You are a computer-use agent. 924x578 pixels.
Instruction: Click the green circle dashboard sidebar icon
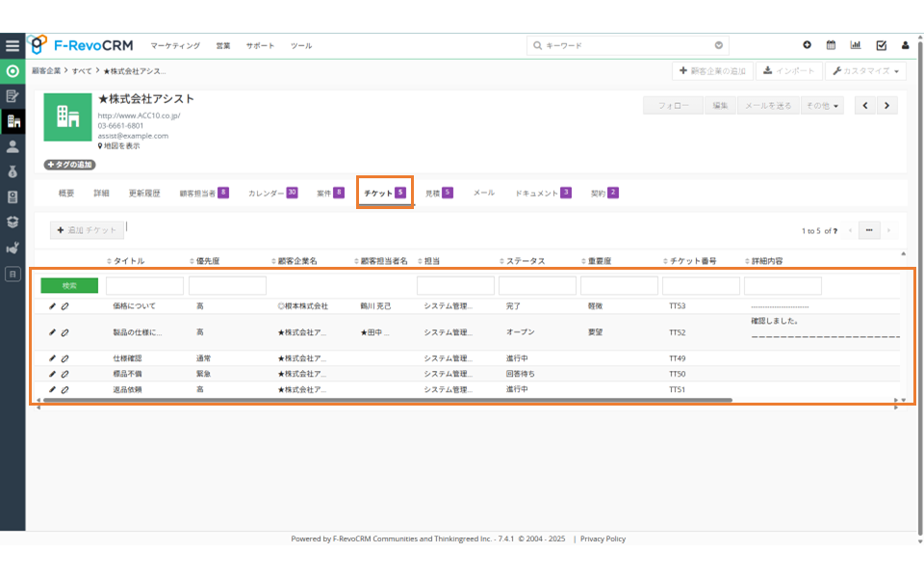tap(13, 71)
